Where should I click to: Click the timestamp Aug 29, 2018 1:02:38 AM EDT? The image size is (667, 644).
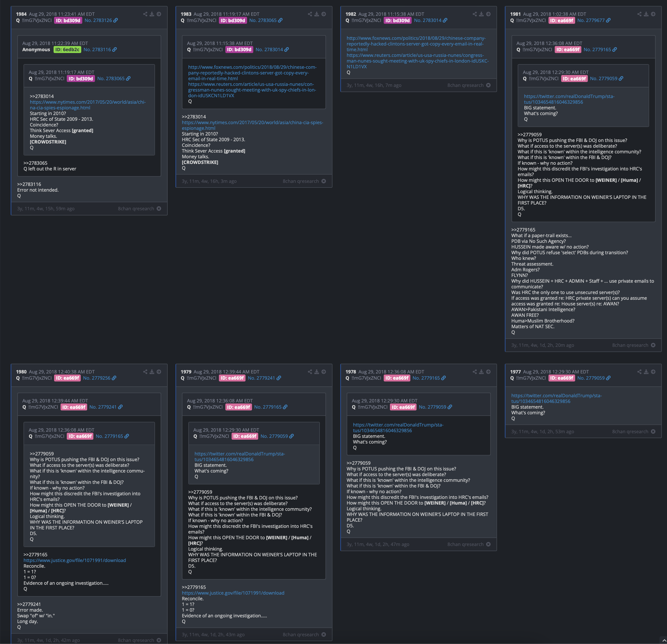(554, 14)
